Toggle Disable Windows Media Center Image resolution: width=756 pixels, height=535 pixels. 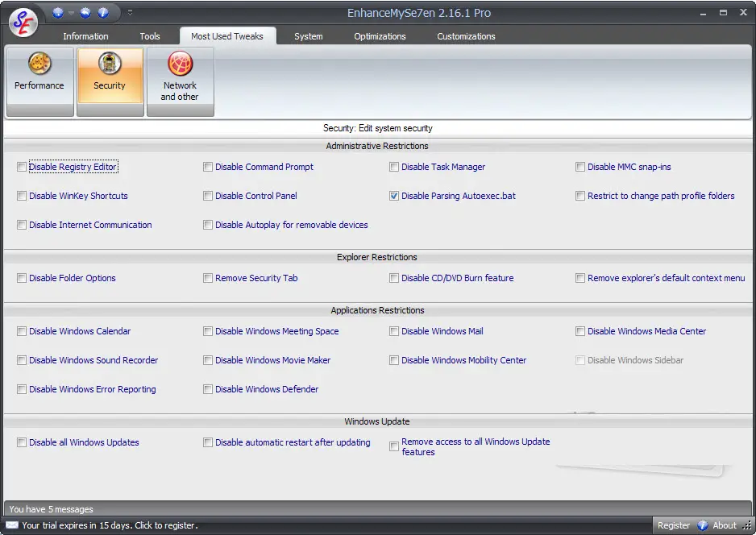point(580,331)
